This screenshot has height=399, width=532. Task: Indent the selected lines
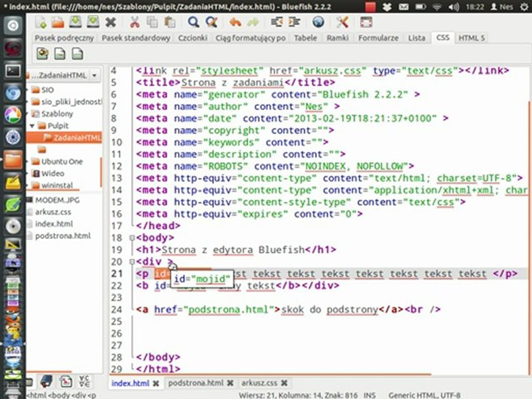(x=294, y=23)
